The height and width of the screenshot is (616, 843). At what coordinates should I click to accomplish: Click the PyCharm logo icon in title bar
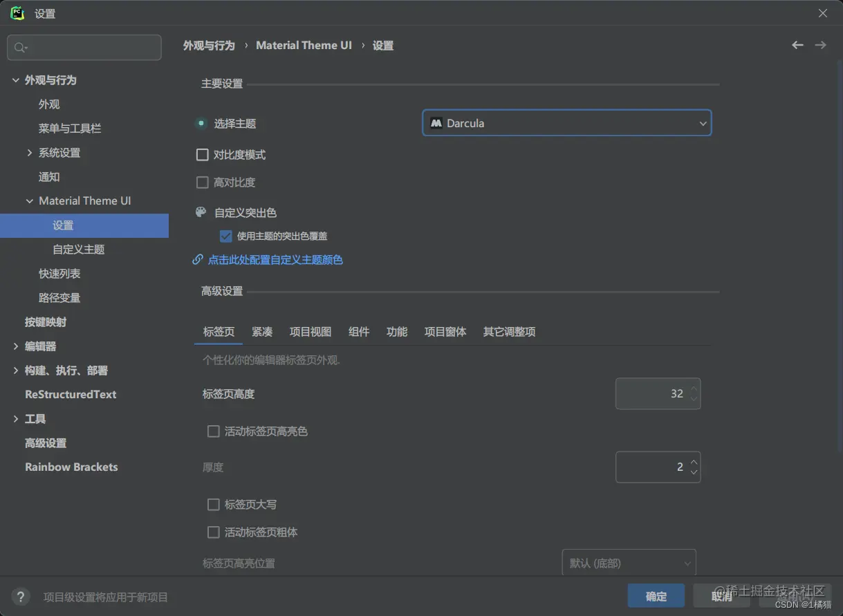17,13
